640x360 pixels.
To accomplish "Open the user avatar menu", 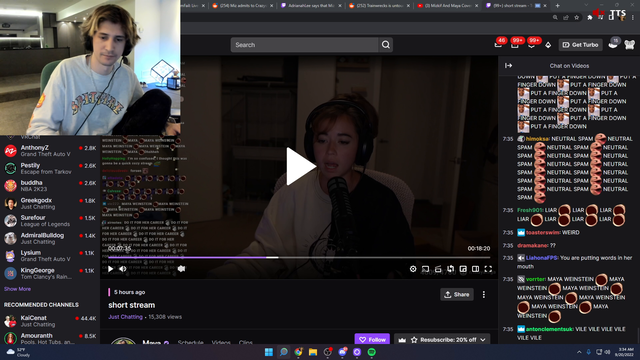I will point(629,44).
